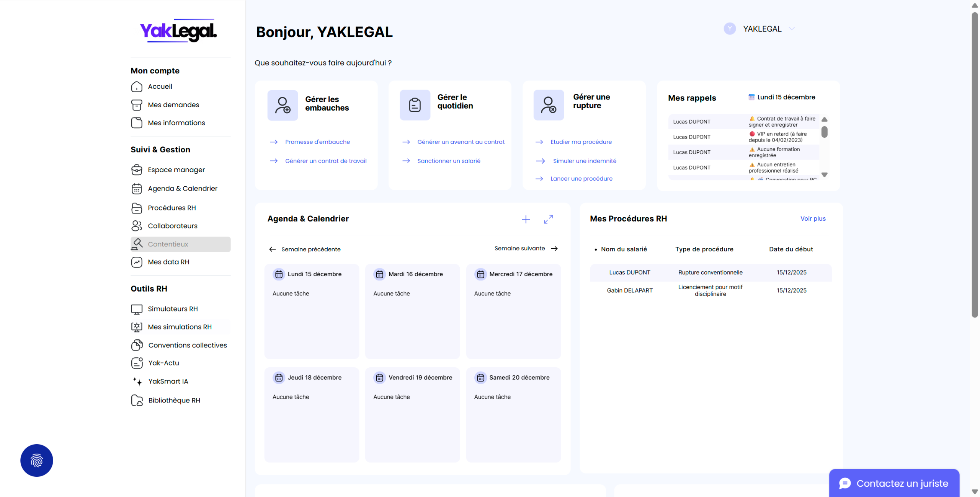Click the Gérer les embauches person-plus icon
Image resolution: width=980 pixels, height=497 pixels.
click(283, 105)
